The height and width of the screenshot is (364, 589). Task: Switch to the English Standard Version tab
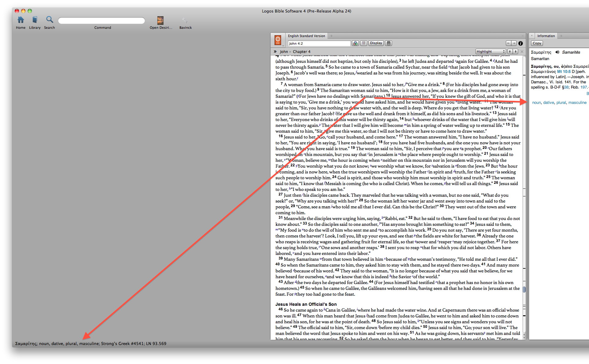click(x=306, y=36)
